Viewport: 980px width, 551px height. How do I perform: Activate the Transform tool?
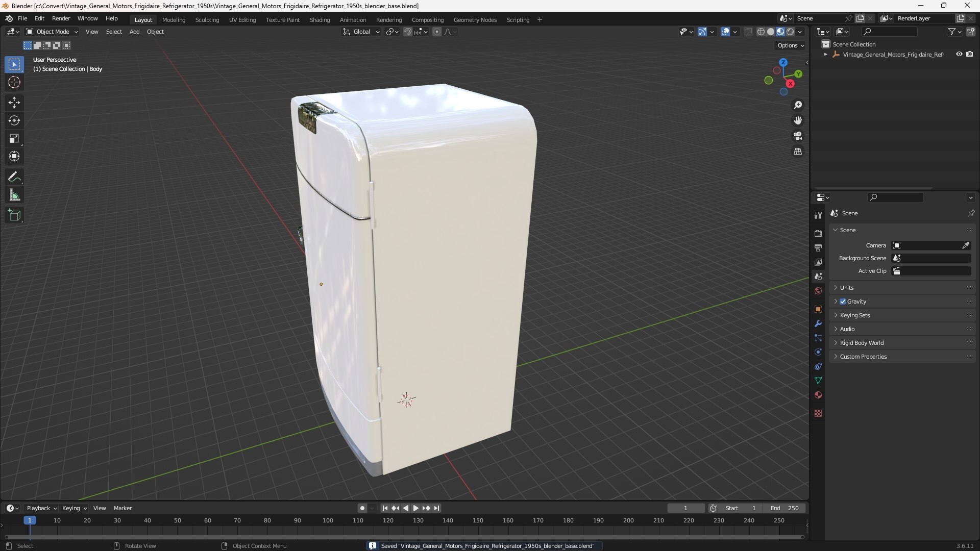(14, 156)
